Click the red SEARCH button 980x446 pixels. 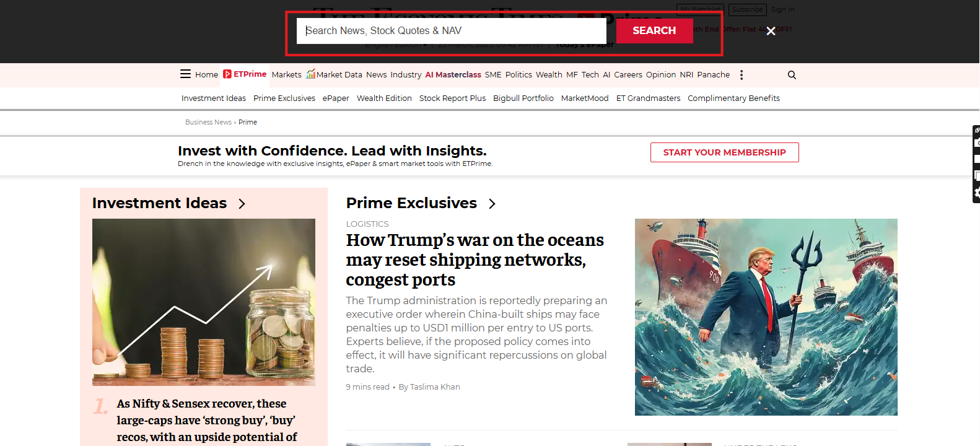pyautogui.click(x=654, y=30)
